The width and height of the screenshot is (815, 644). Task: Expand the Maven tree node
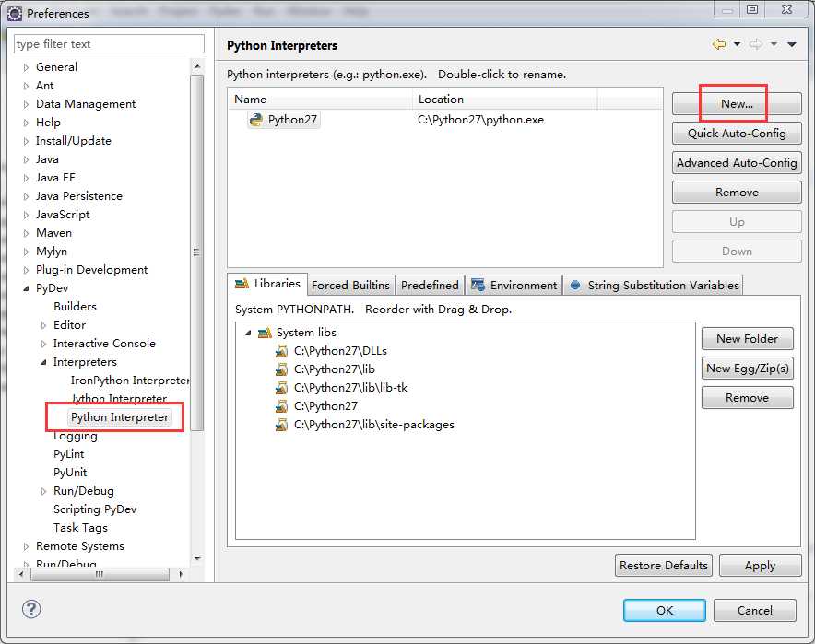pyautogui.click(x=26, y=234)
